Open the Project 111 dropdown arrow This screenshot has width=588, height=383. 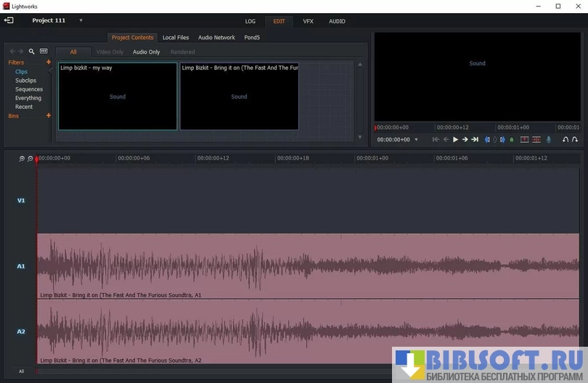[81, 20]
